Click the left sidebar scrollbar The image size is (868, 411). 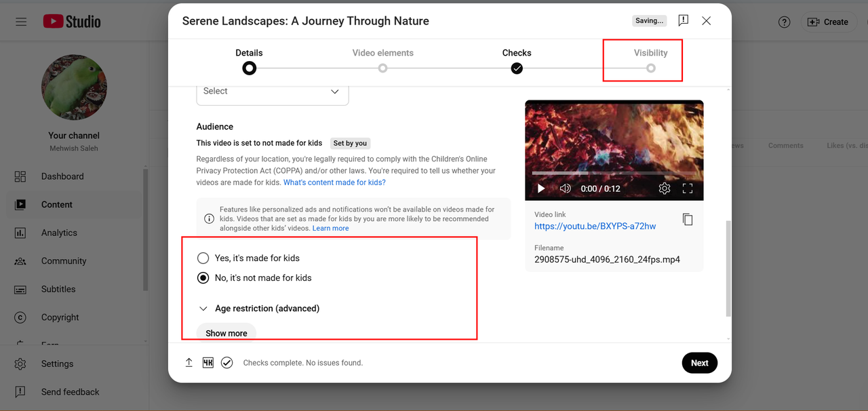click(145, 231)
